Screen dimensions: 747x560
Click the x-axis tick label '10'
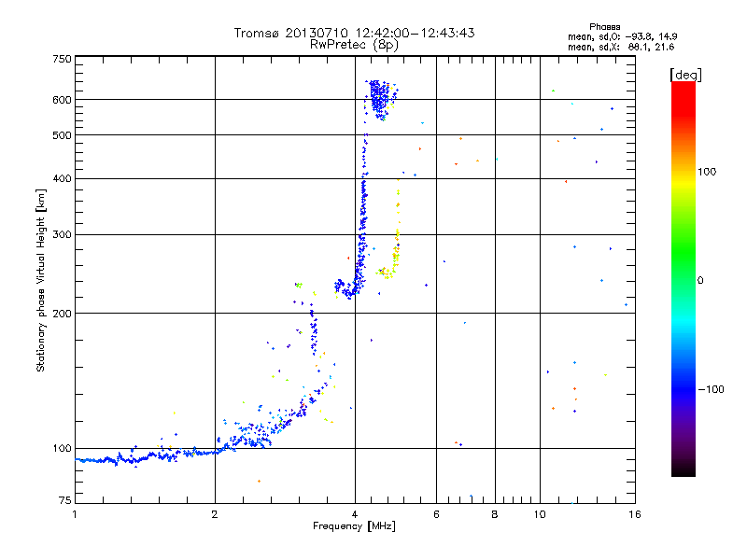[540, 514]
